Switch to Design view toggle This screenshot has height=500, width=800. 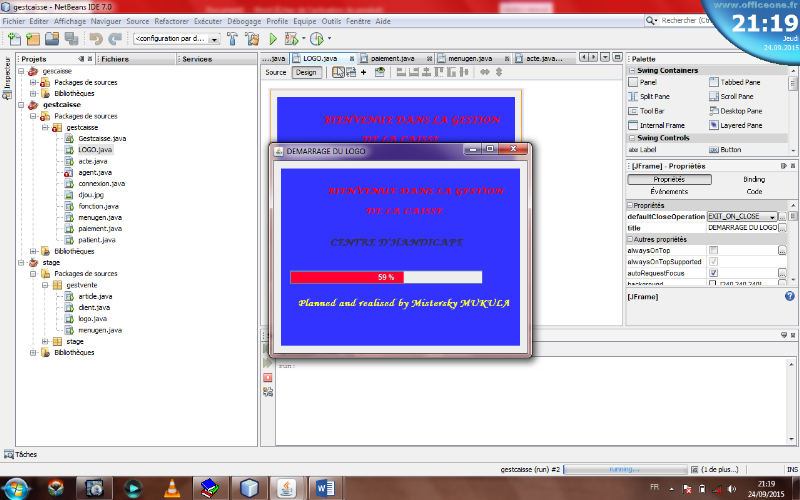[x=306, y=72]
